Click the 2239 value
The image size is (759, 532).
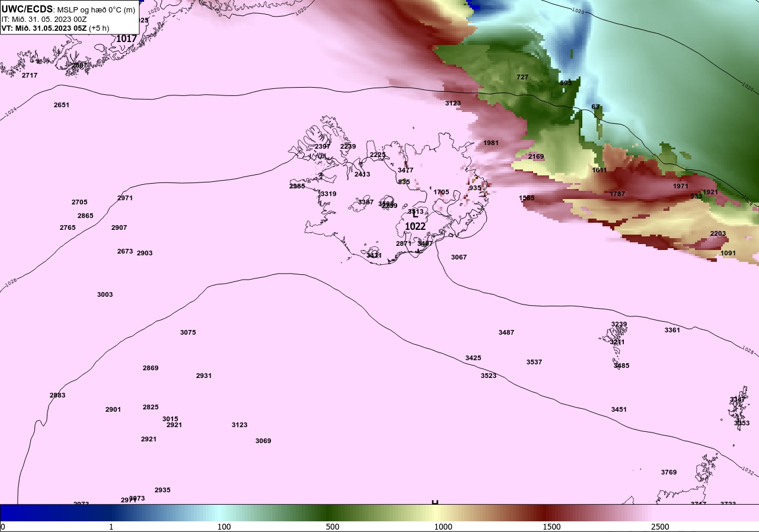pyautogui.click(x=348, y=146)
